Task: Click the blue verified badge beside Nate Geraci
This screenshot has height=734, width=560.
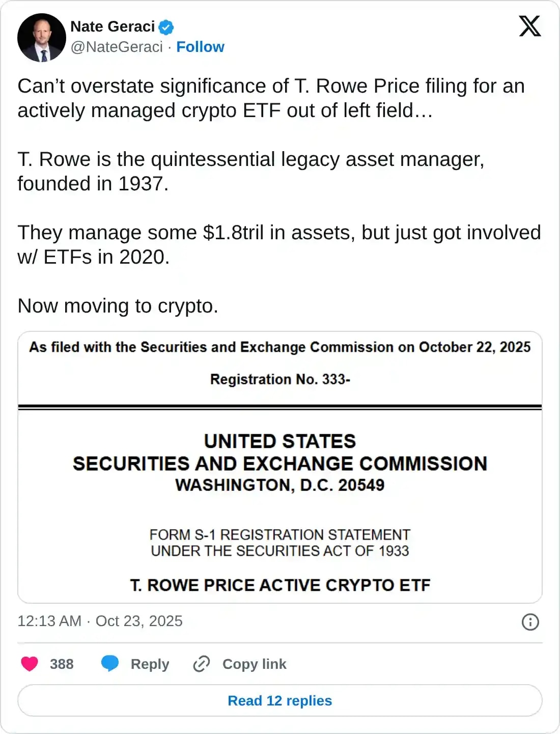Action: click(x=165, y=27)
